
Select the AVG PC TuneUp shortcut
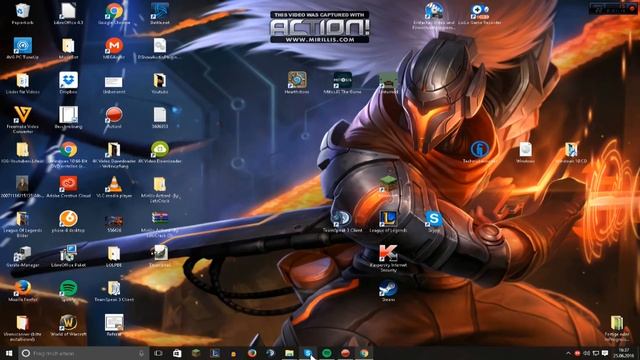point(22,49)
